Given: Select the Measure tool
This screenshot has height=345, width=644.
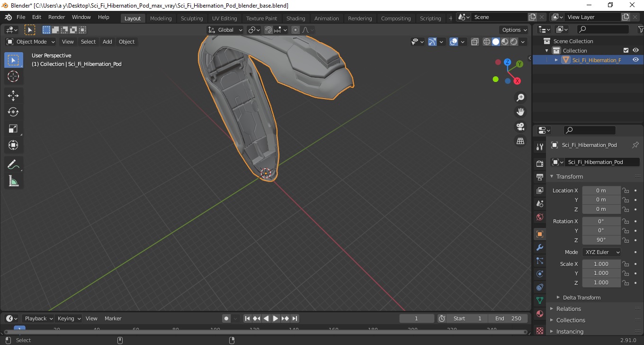Looking at the screenshot, I should tap(13, 181).
